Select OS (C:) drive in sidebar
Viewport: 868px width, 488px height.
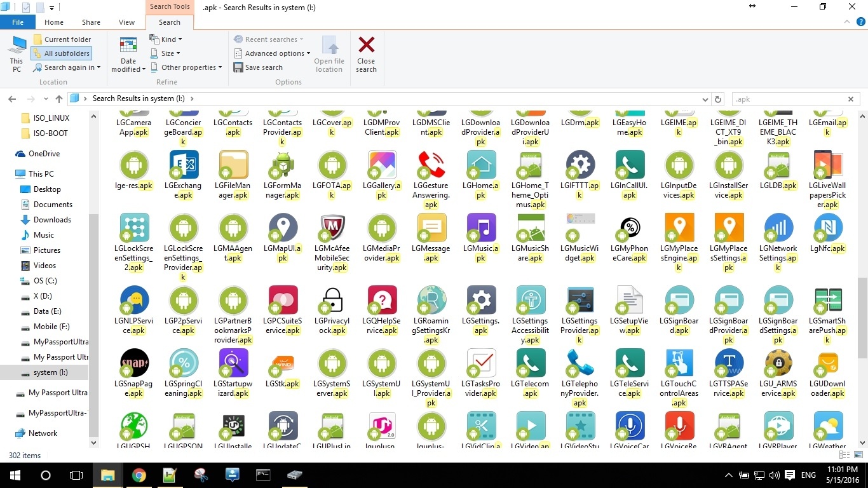pos(45,281)
